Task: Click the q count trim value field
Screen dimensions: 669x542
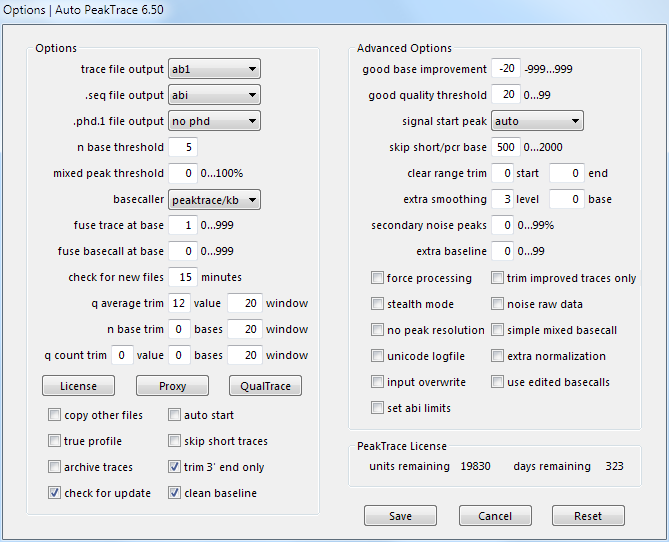Action: 122,355
